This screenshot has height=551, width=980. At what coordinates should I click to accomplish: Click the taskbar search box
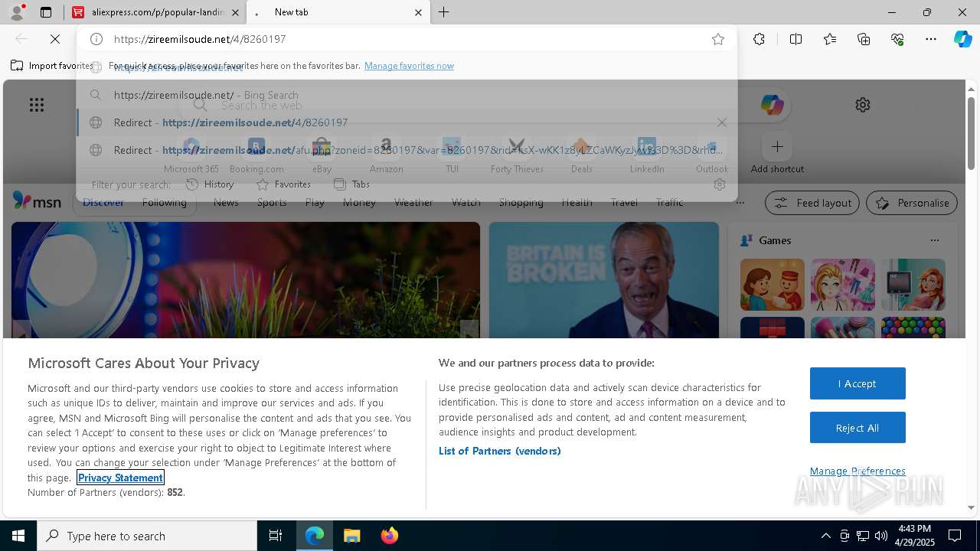147,536
